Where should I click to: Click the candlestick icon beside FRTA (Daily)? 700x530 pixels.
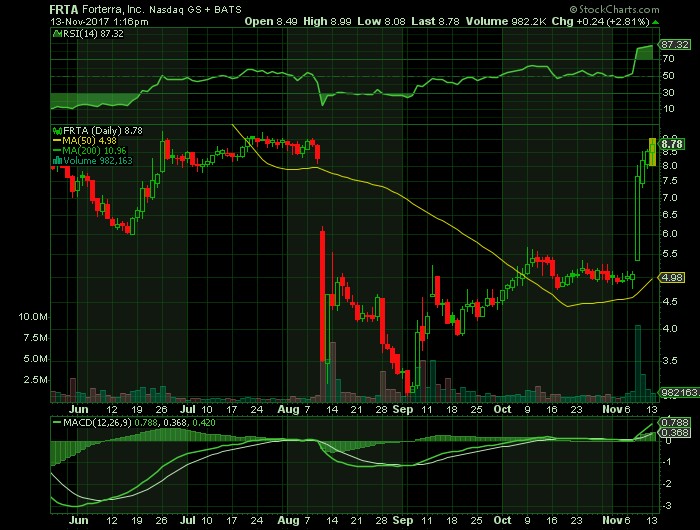pyautogui.click(x=57, y=131)
